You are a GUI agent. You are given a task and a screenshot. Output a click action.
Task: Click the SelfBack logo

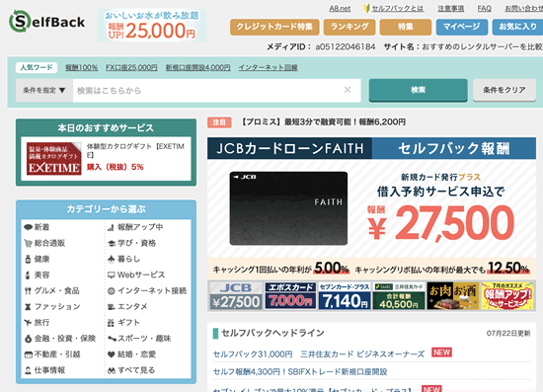[x=47, y=22]
